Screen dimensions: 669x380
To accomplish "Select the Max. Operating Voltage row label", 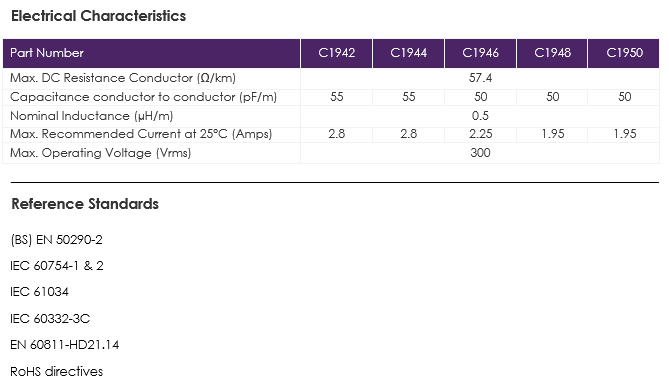I will click(x=101, y=153).
